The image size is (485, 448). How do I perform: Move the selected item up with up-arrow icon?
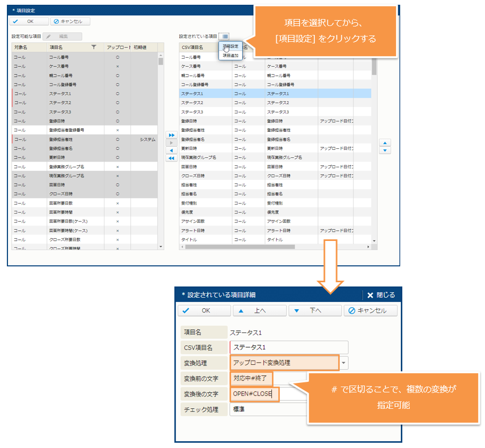(x=386, y=142)
